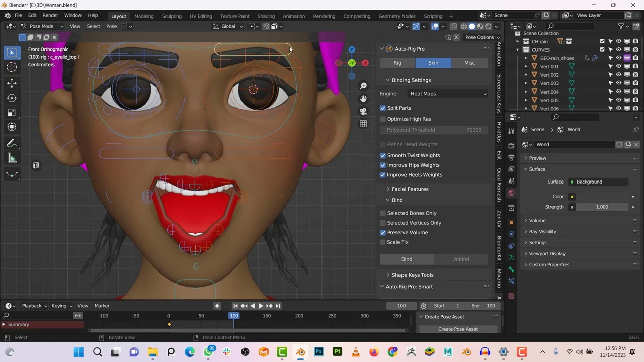Select the Measure tool

[12, 159]
